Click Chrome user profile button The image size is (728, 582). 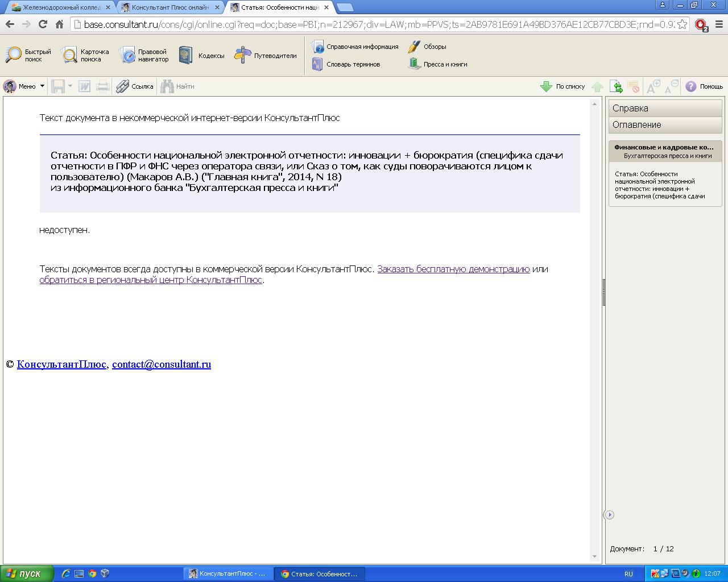click(x=662, y=5)
